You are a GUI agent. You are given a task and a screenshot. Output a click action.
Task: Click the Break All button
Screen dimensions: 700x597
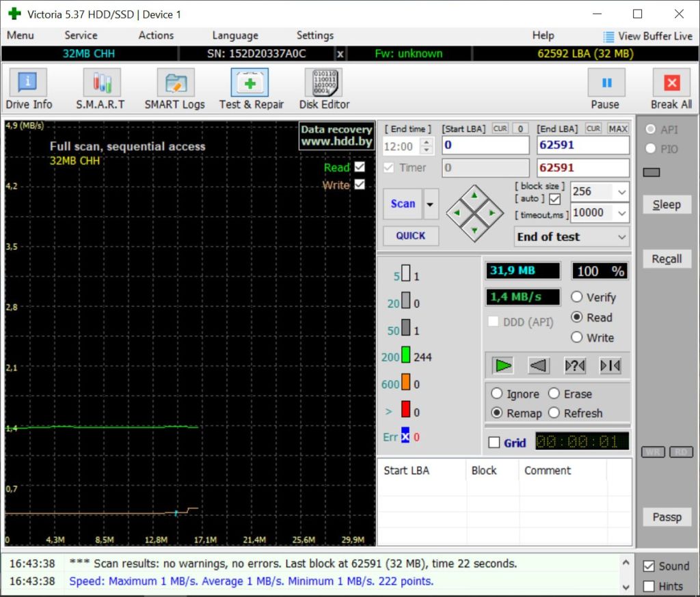click(x=671, y=89)
